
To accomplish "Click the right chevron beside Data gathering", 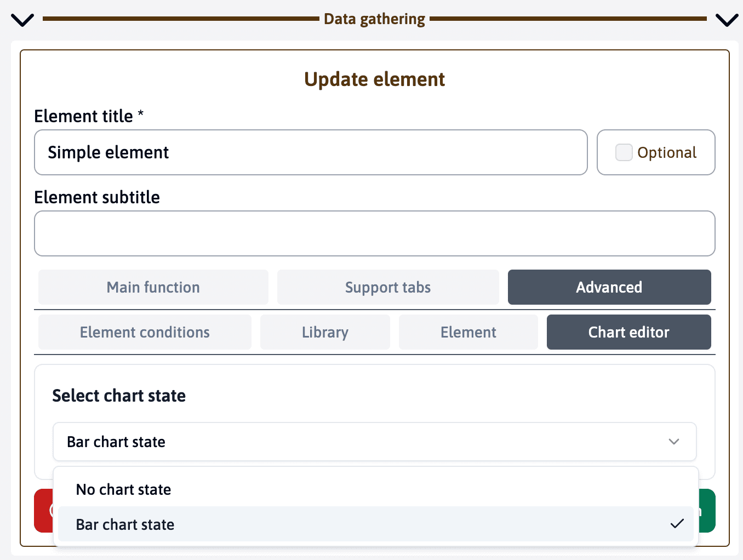I will pos(727,20).
